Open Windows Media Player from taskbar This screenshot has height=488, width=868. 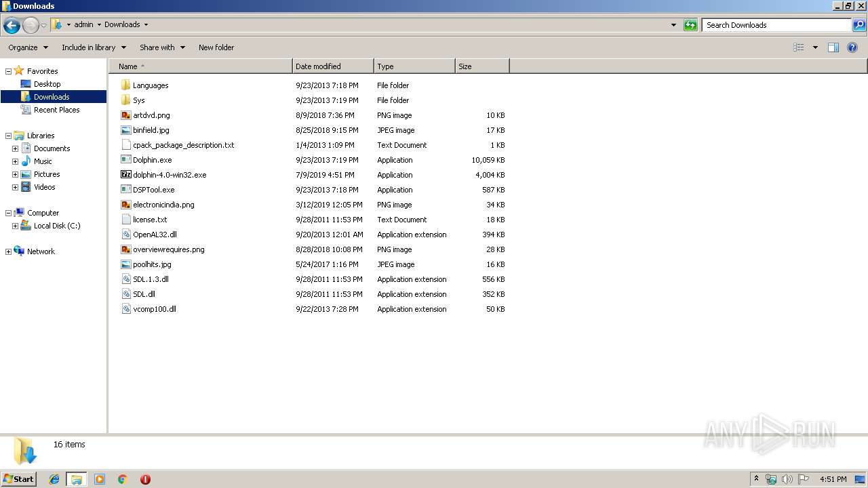(x=100, y=479)
